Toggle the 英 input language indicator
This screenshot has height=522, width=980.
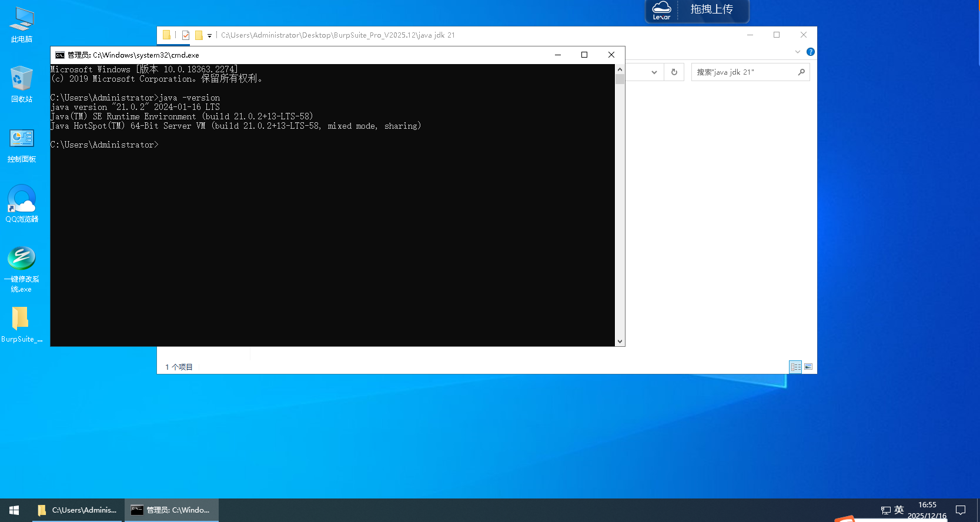899,510
